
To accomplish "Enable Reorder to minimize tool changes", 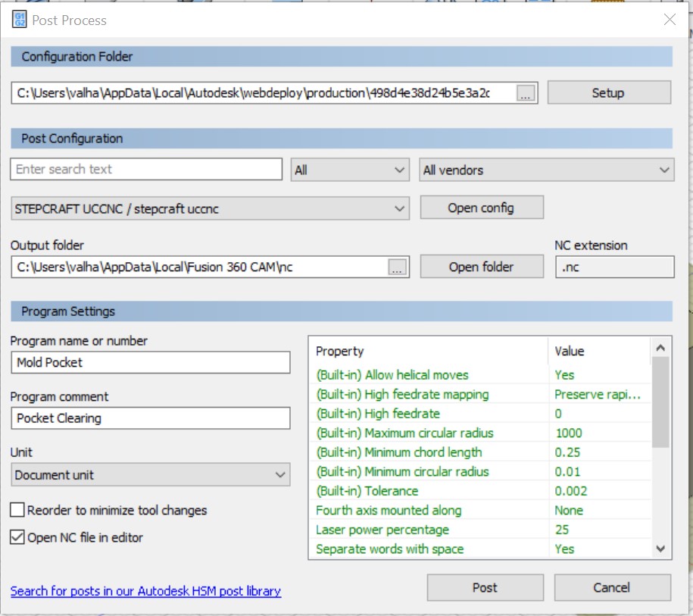I will click(18, 511).
